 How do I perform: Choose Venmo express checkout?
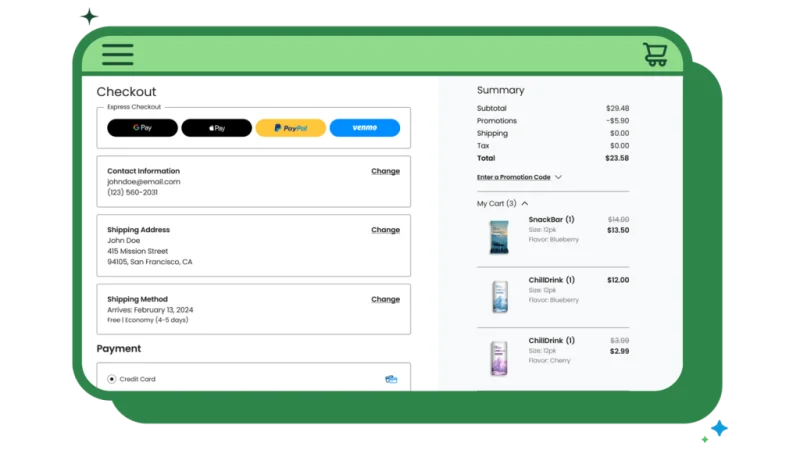[364, 128]
